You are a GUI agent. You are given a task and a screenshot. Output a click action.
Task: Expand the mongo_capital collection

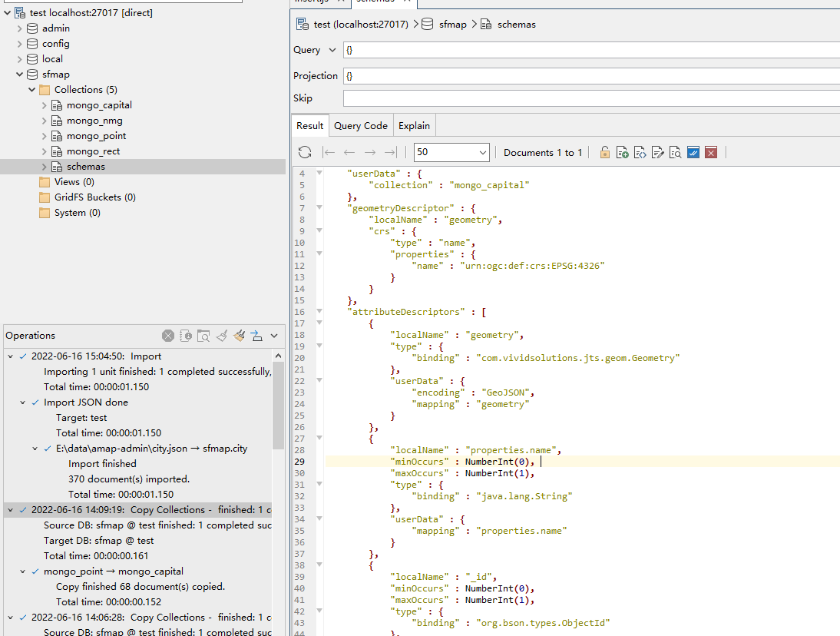(45, 104)
